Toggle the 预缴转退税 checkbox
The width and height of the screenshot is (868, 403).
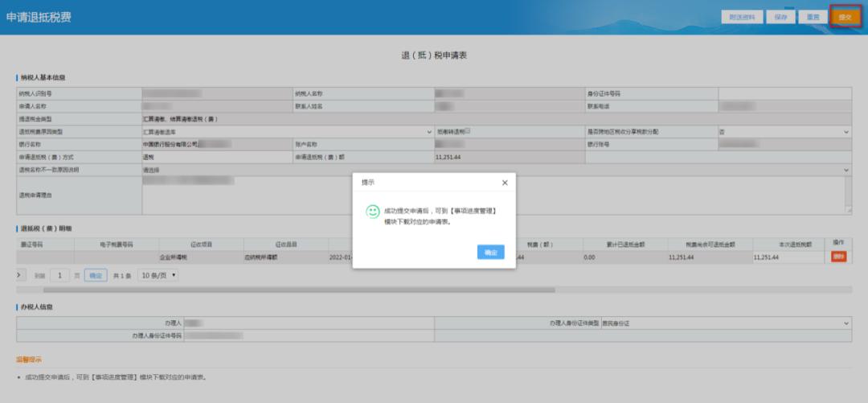tap(468, 131)
